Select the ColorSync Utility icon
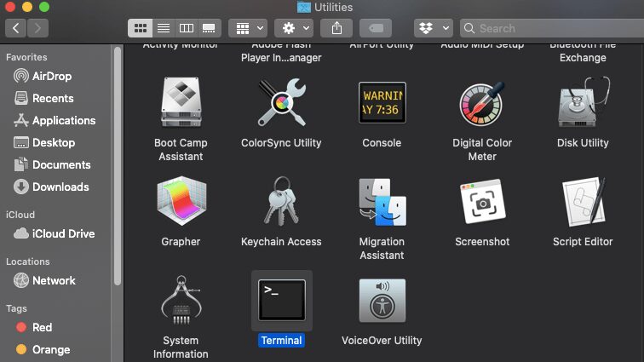Viewport: 644px width, 362px height. click(282, 102)
